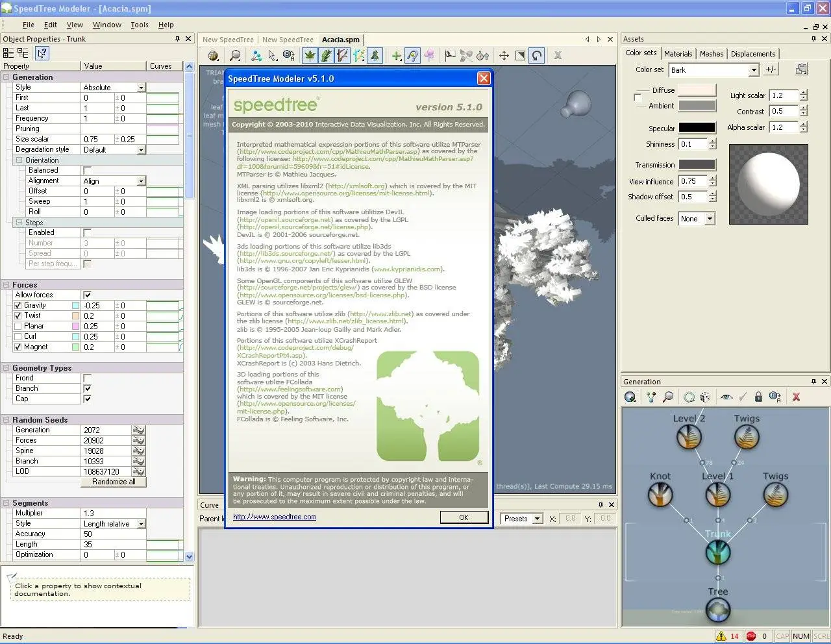
Task: Select the Trunk node in generation tree
Action: [718, 552]
